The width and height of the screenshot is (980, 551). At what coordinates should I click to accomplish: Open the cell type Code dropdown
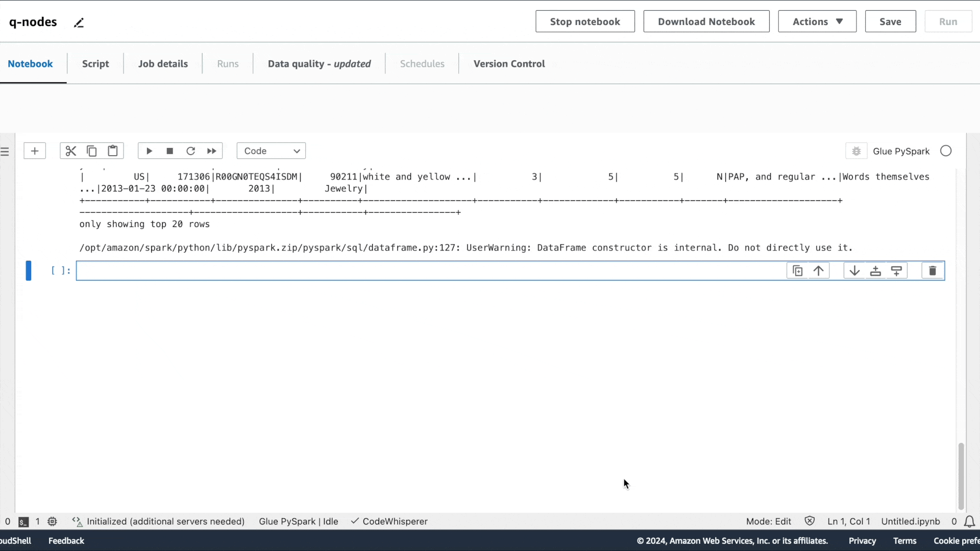click(271, 151)
